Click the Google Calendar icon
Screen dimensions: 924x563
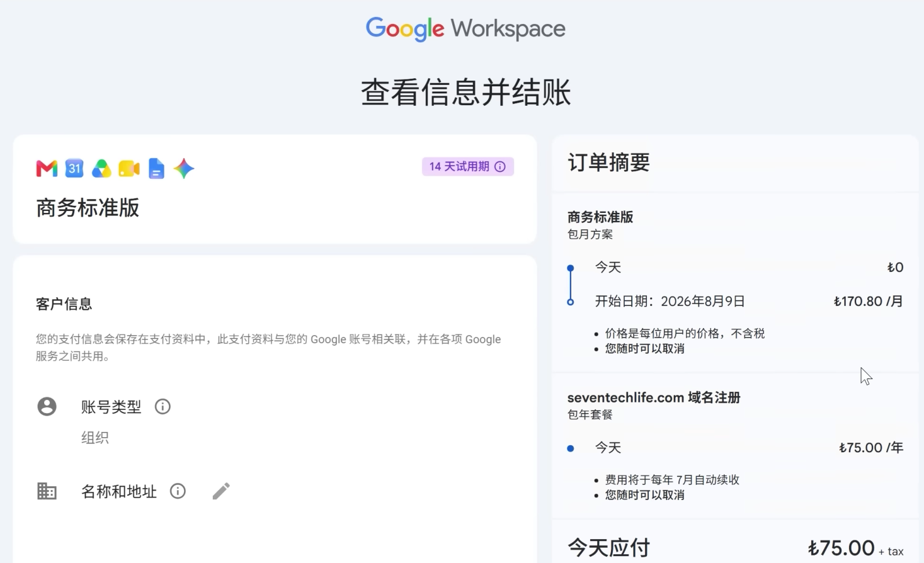[74, 168]
